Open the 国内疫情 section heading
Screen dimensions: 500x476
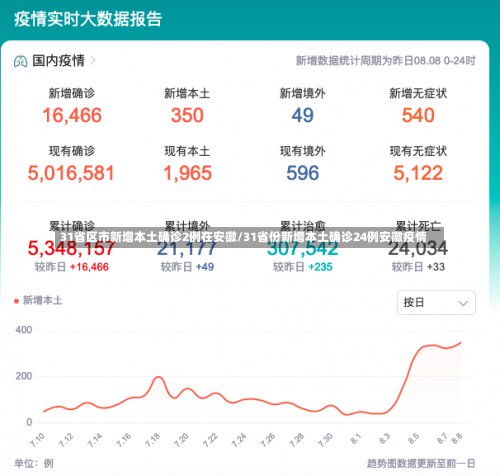(x=58, y=61)
